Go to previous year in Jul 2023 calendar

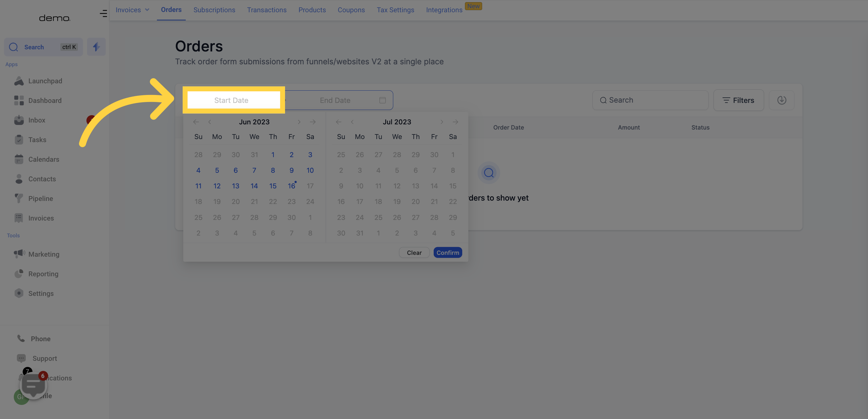pos(339,122)
